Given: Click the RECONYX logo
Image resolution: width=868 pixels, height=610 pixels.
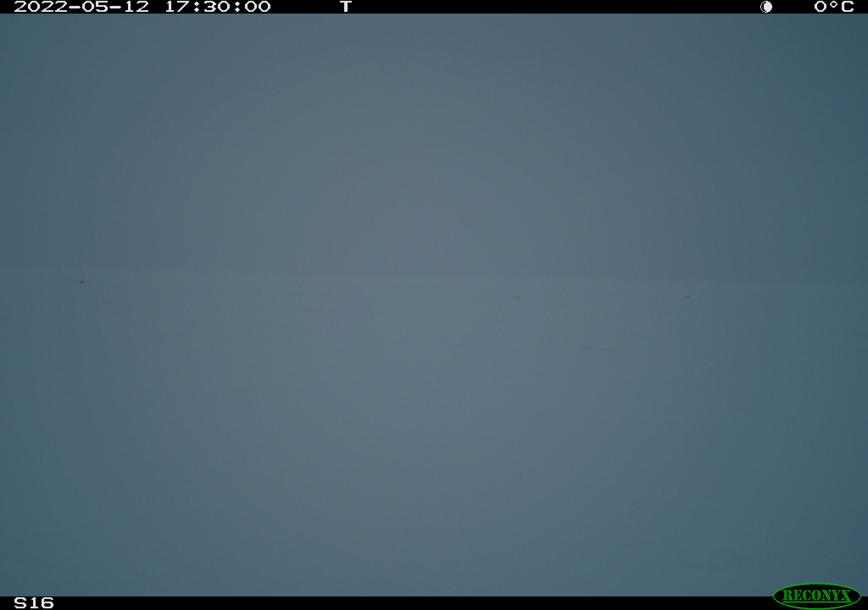Looking at the screenshot, I should pyautogui.click(x=817, y=596).
